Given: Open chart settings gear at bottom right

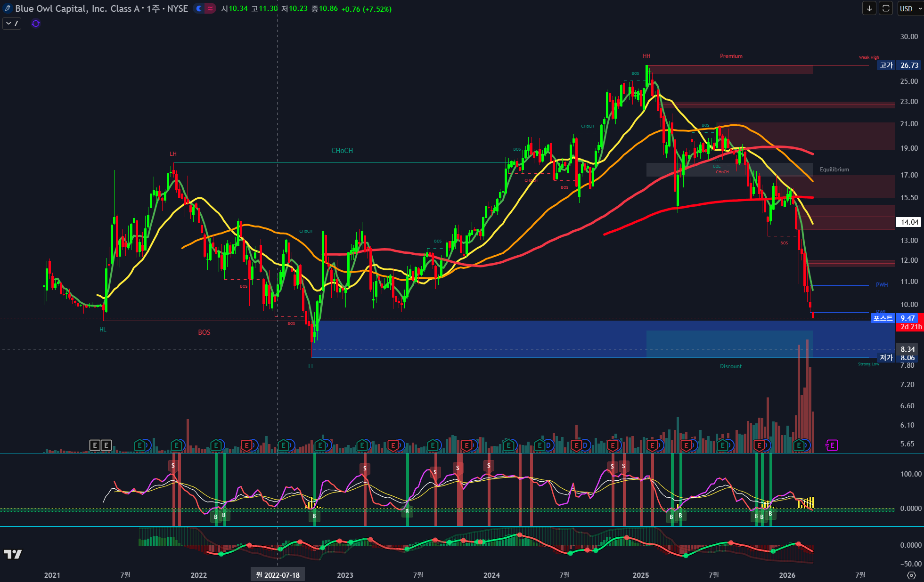Looking at the screenshot, I should click(911, 575).
